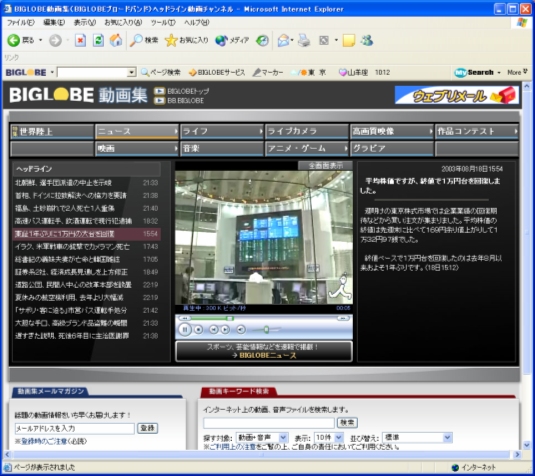Click BIGLOBE toolbar page search icon
Screen dimensions: 535x476
[160, 72]
